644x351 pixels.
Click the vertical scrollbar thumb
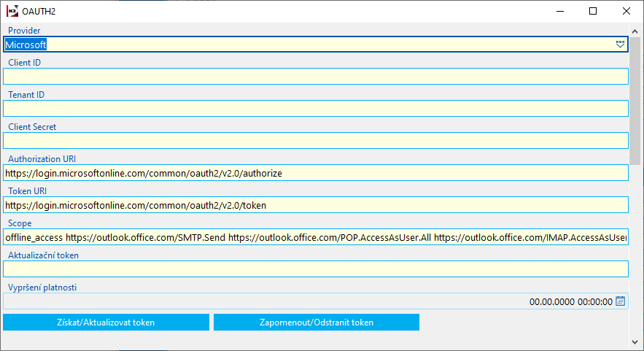coord(635,101)
